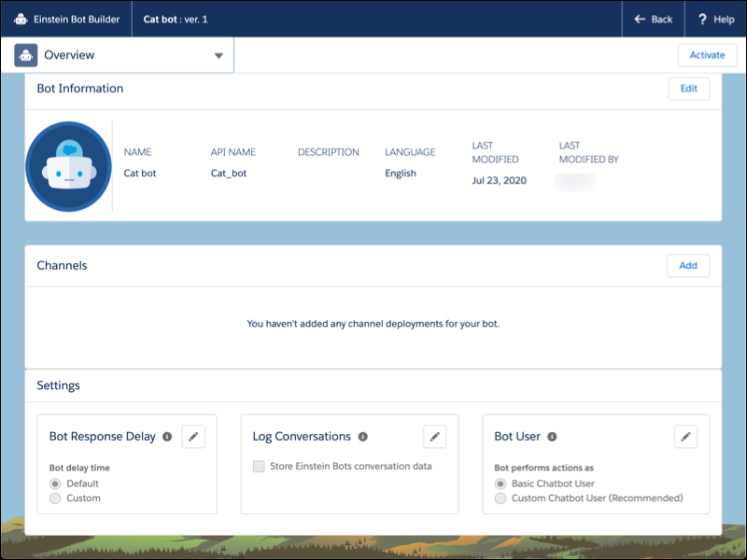
Task: Open the Overview dropdown arrow
Action: [218, 56]
